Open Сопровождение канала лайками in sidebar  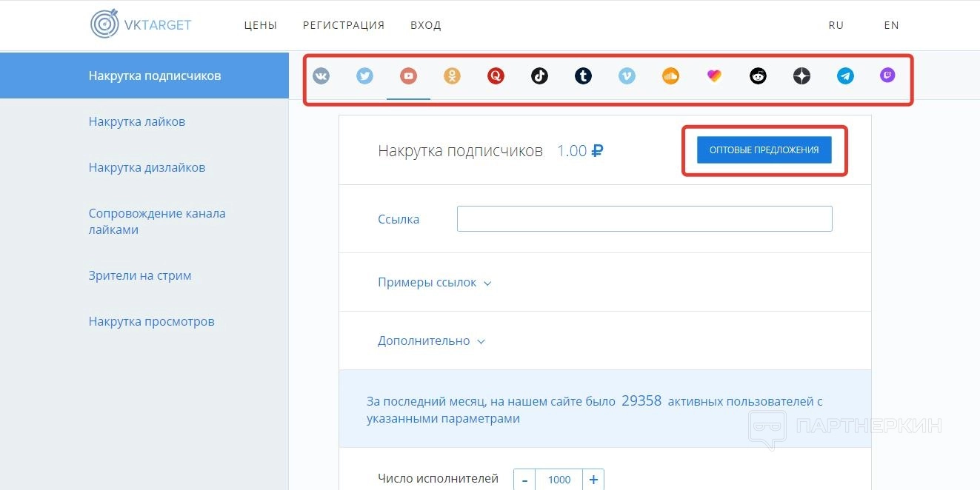pos(157,221)
